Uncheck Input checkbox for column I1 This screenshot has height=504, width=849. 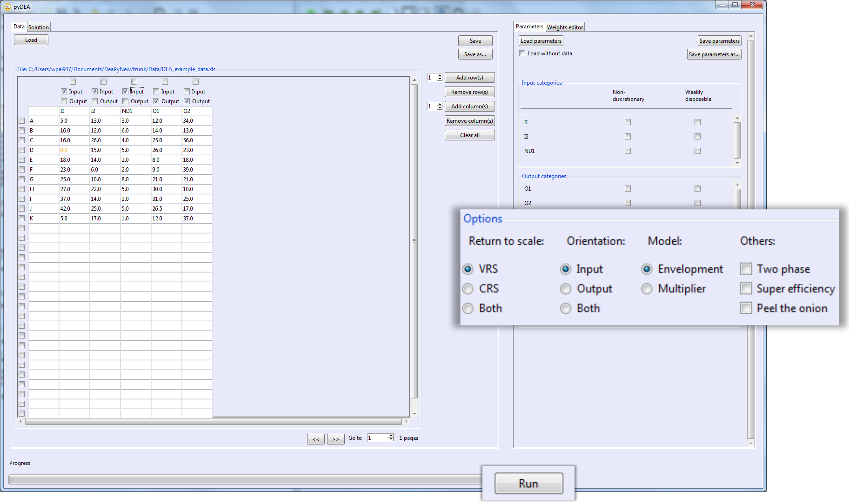click(x=64, y=92)
